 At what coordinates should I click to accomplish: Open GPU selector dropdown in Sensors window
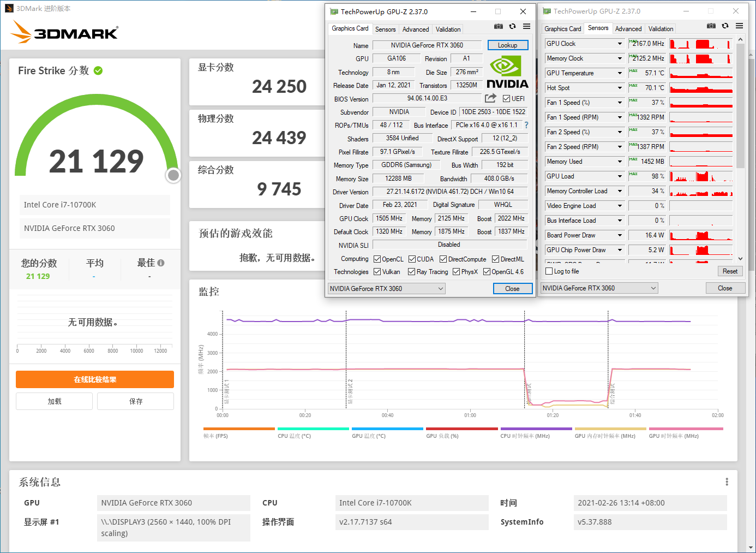pyautogui.click(x=599, y=288)
